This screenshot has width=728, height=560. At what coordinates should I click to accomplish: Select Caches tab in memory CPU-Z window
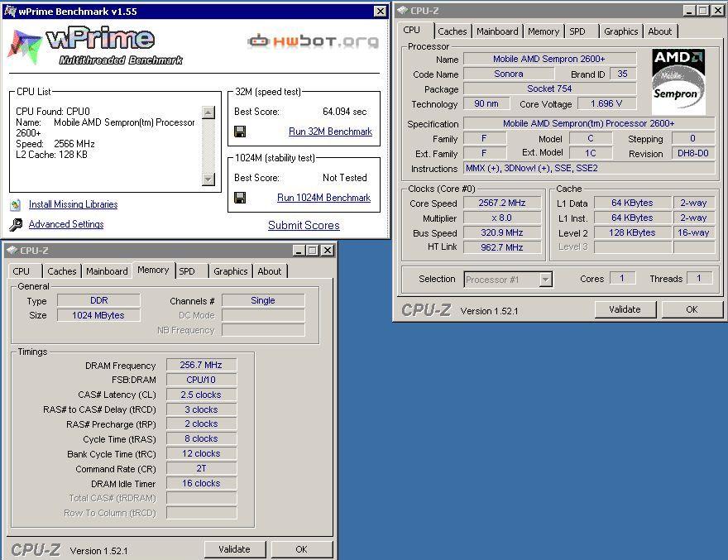click(62, 271)
